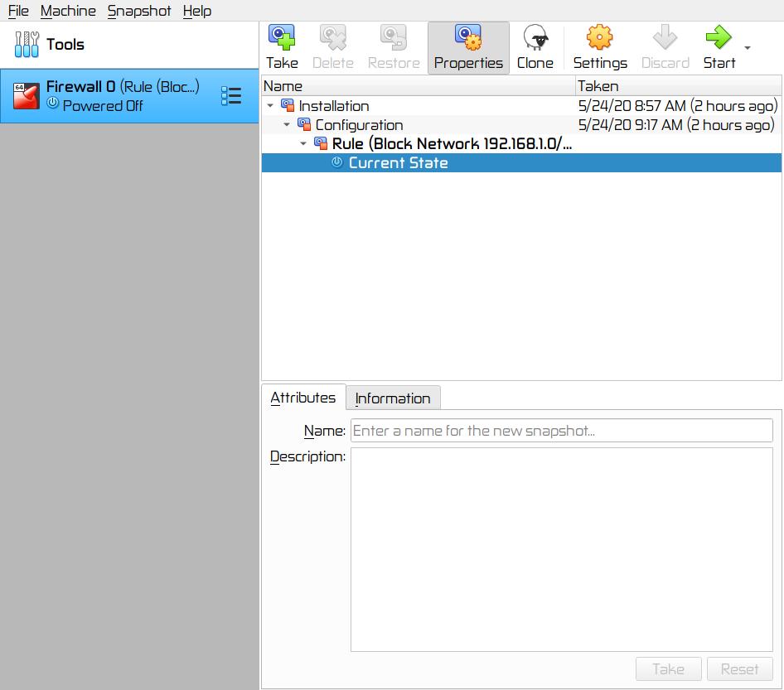
Task: Collapse the Configuration snapshot tree node
Action: click(x=287, y=125)
